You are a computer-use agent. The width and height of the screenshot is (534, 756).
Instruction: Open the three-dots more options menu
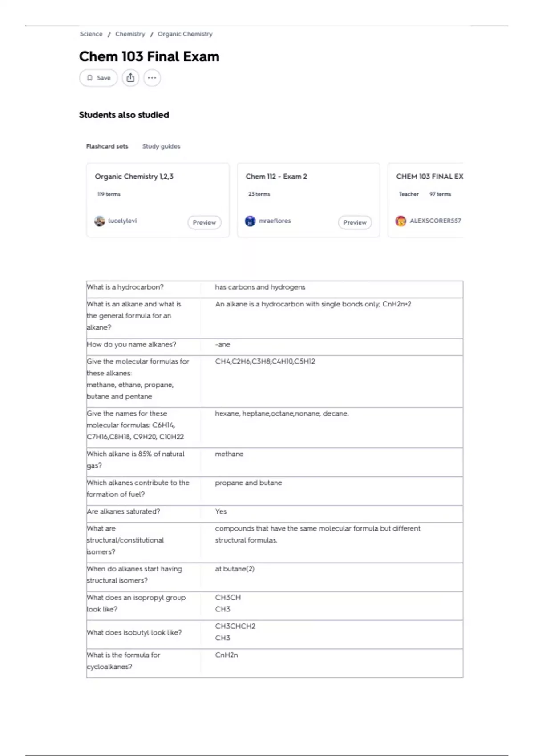152,78
